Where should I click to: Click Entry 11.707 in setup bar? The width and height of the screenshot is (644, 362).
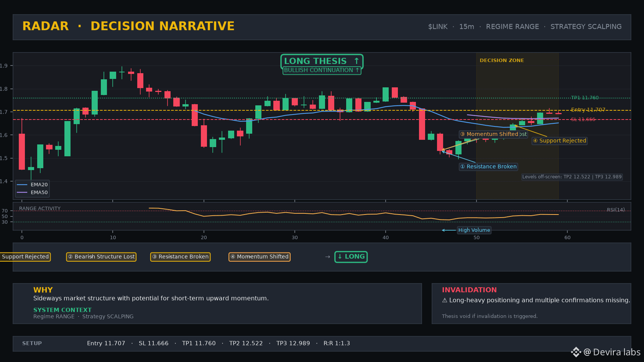coord(106,344)
